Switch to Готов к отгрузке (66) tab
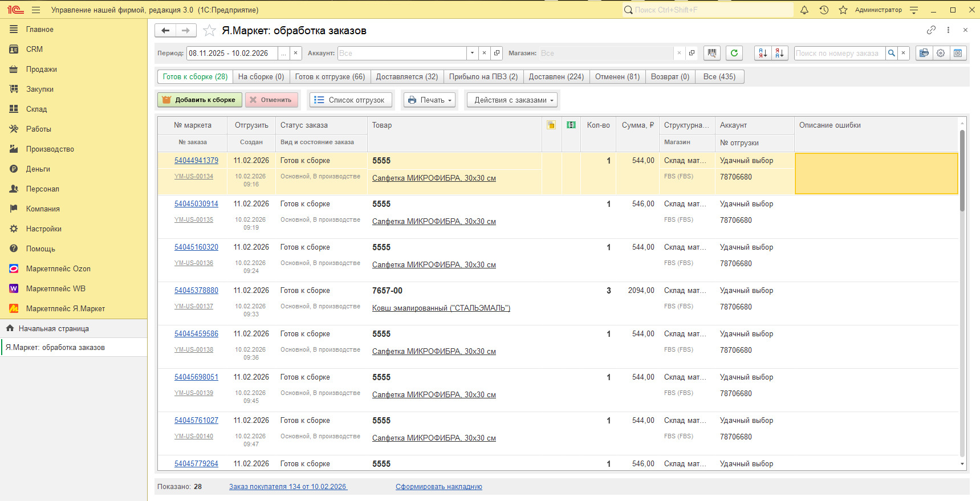 click(x=330, y=76)
